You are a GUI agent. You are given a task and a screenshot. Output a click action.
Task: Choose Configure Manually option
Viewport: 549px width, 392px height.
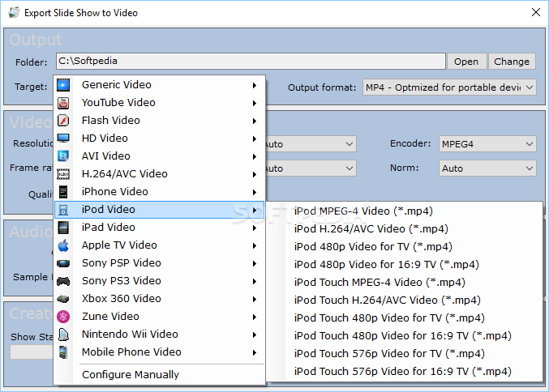[160, 375]
